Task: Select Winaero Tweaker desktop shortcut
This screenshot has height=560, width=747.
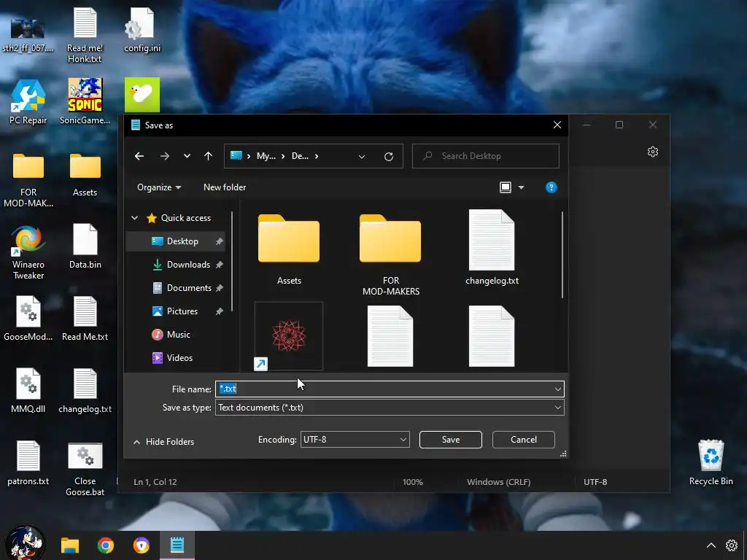Action: click(x=28, y=253)
